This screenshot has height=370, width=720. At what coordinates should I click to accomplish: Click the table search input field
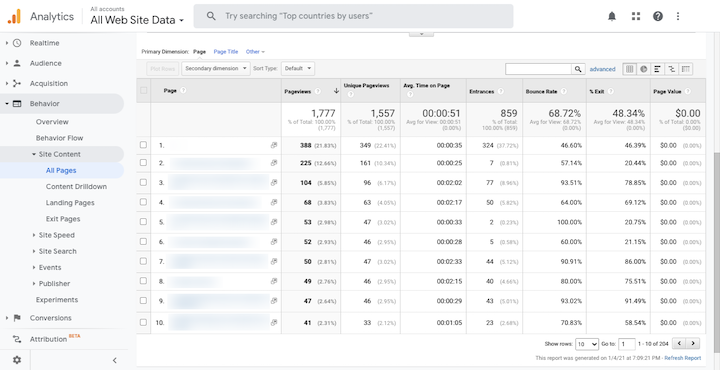(x=538, y=69)
